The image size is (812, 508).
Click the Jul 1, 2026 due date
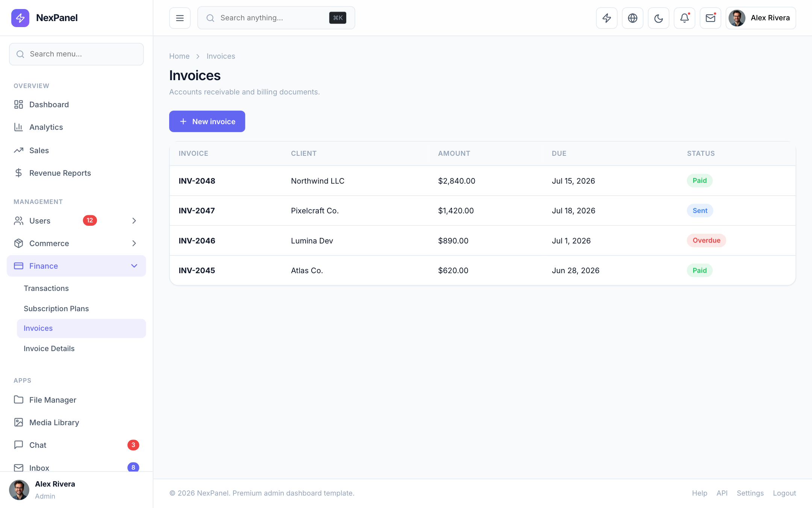[x=571, y=241]
